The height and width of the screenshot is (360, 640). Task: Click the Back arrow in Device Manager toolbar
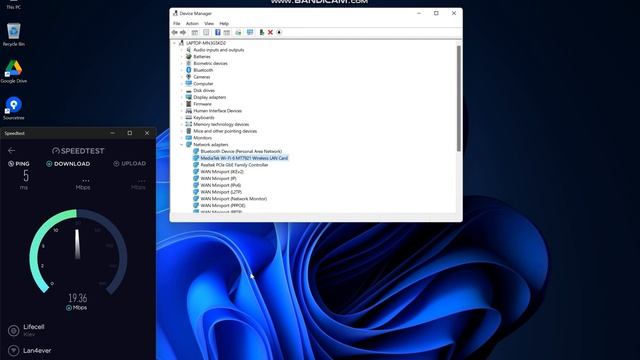coord(175,32)
